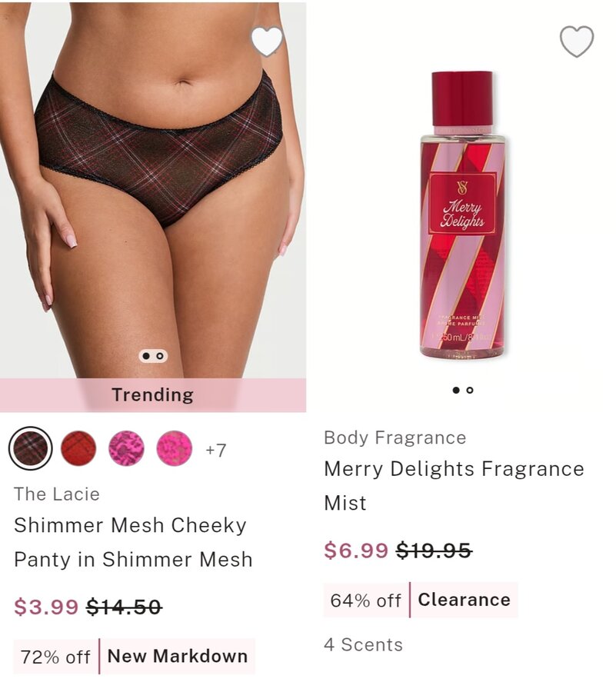Click the Body Fragrance category label
This screenshot has width=616, height=692.
click(395, 437)
